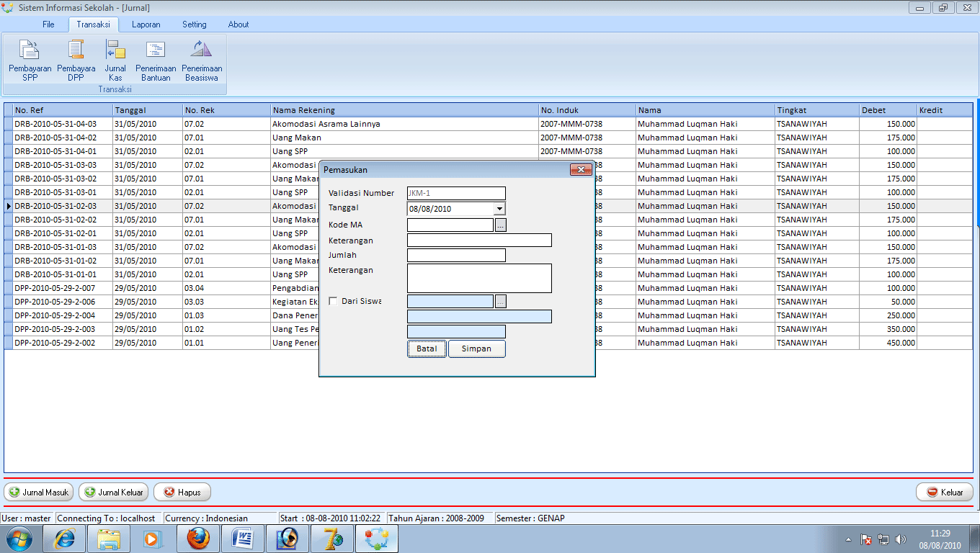Open the Pembayaran SPP transaction
Screen dimensions: 980x553
click(x=30, y=60)
